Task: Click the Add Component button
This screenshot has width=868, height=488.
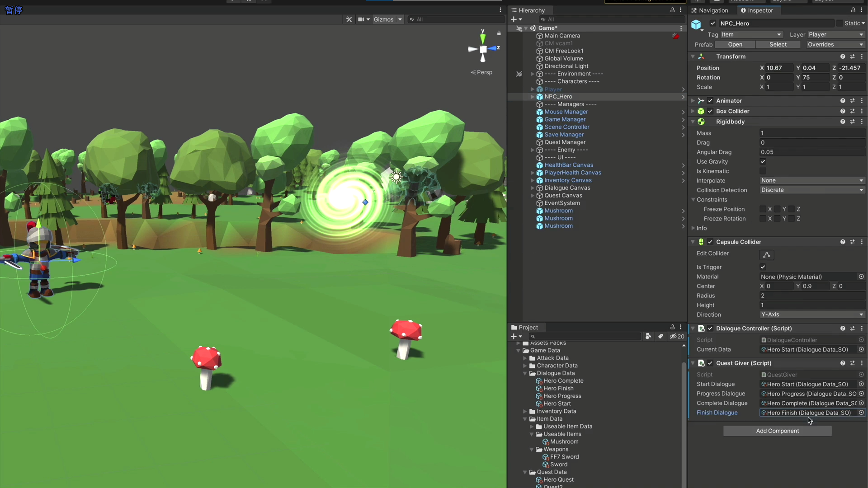Action: coord(777,431)
